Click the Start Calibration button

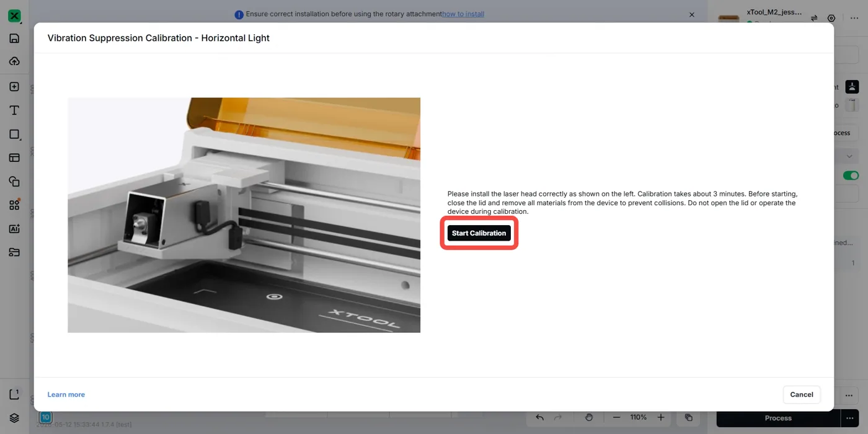pos(479,233)
